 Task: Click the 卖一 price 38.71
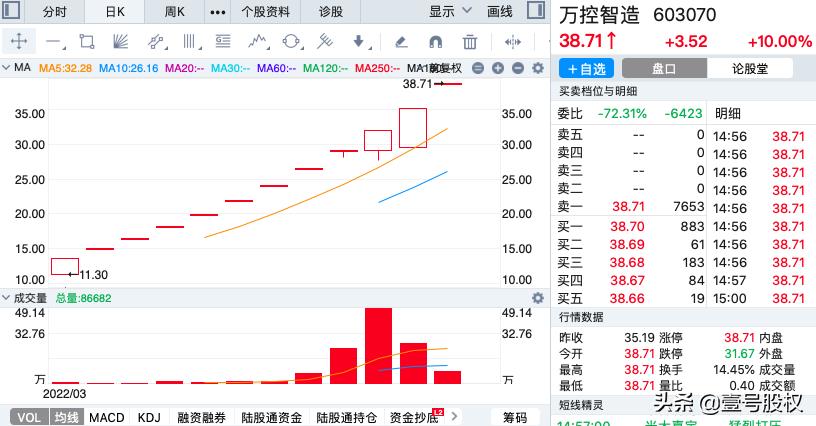(x=628, y=206)
